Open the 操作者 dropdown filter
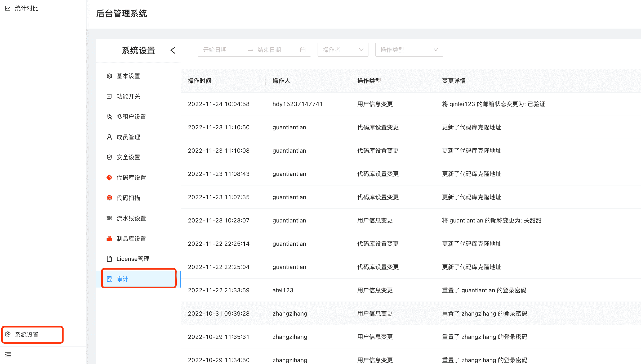This screenshot has width=641, height=364. pos(343,50)
